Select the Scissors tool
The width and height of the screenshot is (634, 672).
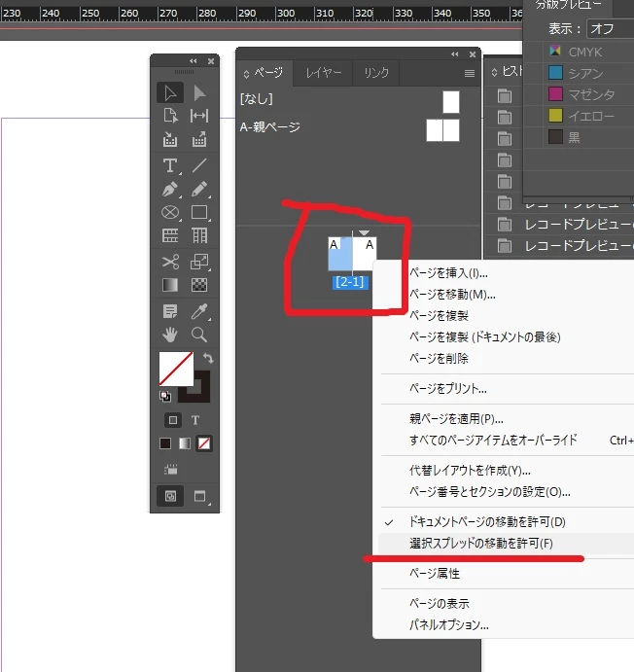[x=170, y=262]
